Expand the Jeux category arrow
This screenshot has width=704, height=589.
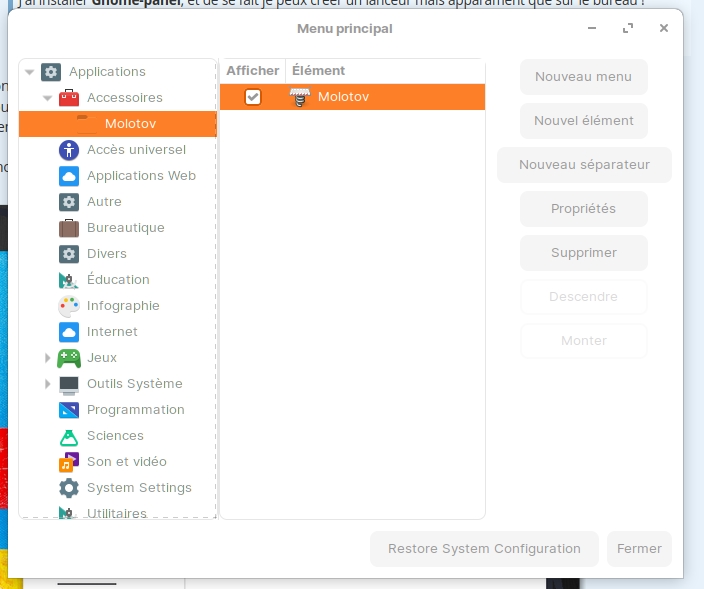click(x=48, y=358)
